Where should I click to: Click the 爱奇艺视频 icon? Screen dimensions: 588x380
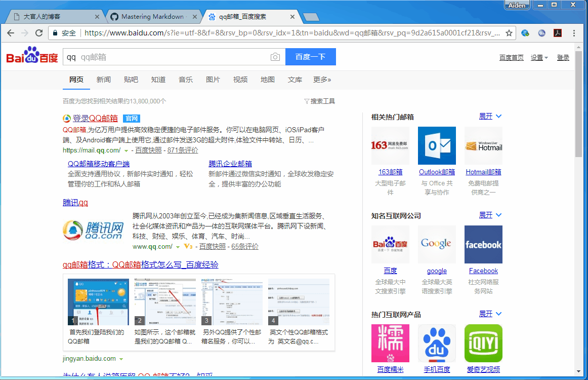point(483,343)
